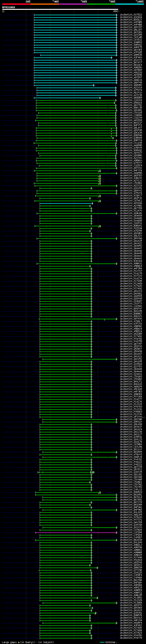Select the UniRef100_B9SEZ7 label
The width and height of the screenshot is (146, 644).
131,20
